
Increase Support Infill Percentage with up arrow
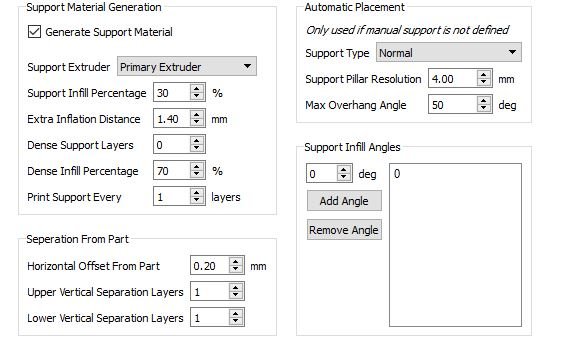(197, 89)
